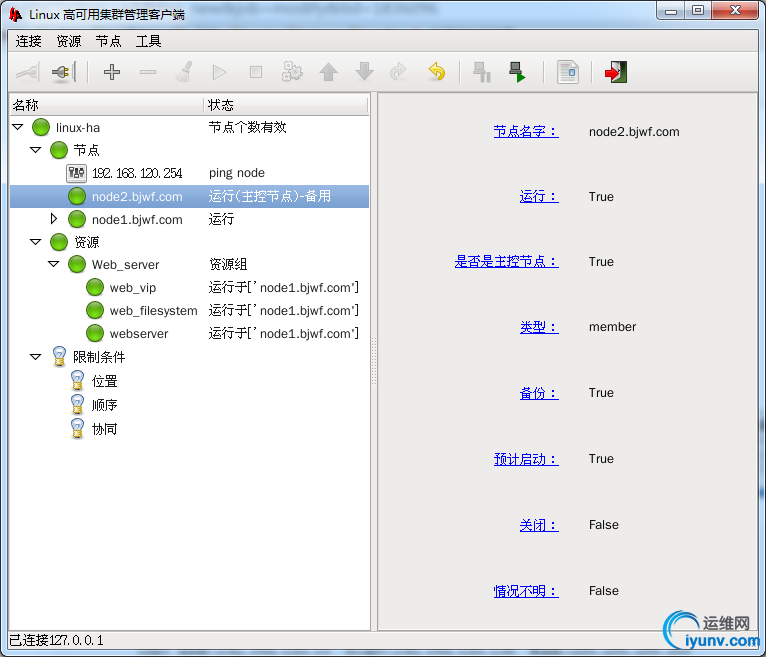The width and height of the screenshot is (766, 657).
Task: Open the 工具 menu
Action: tap(149, 41)
